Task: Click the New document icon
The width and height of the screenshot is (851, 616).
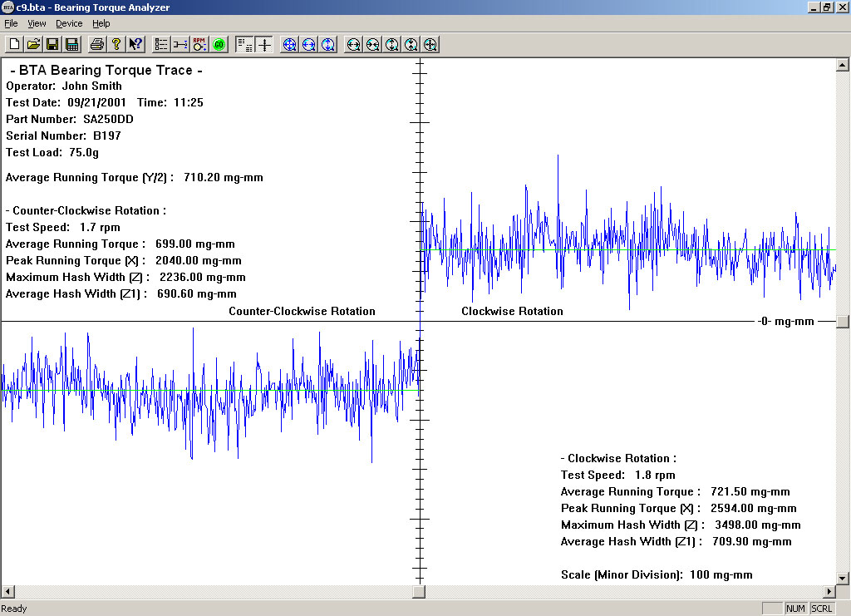Action: [x=14, y=44]
